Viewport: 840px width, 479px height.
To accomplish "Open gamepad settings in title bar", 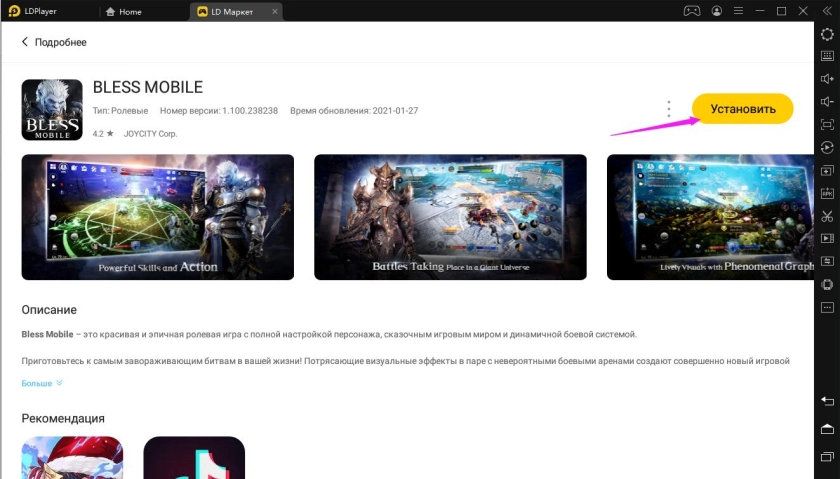I will (692, 11).
